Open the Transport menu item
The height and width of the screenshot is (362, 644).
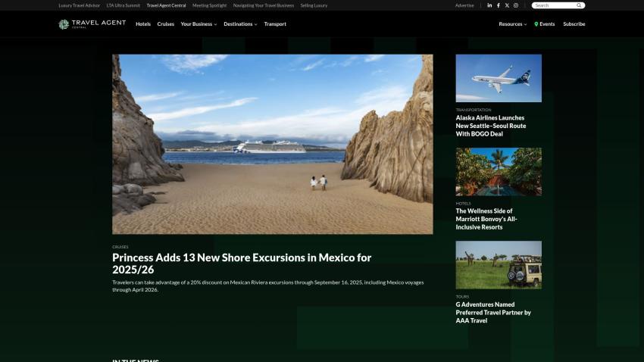click(275, 23)
